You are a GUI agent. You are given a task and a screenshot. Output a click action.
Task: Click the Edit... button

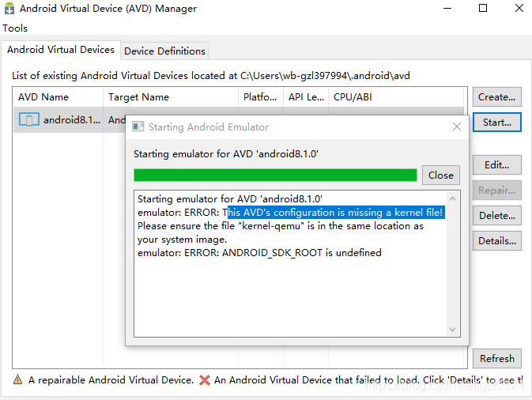tap(496, 165)
